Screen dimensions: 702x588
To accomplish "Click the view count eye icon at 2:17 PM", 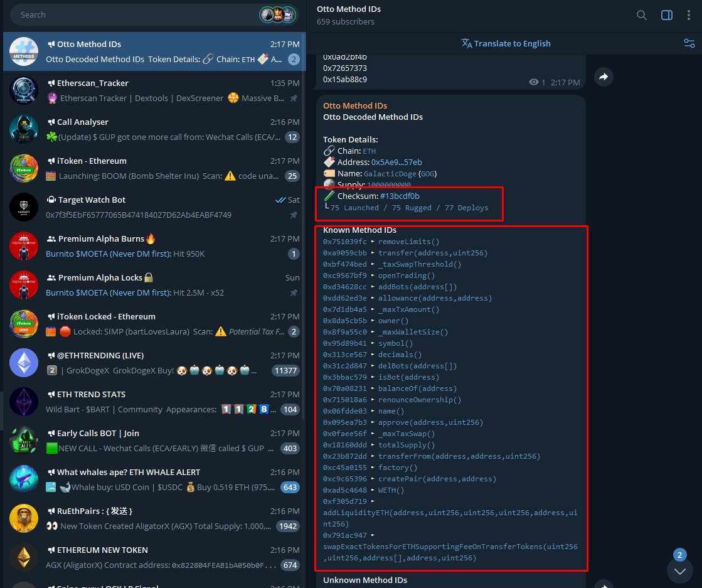I will (534, 82).
